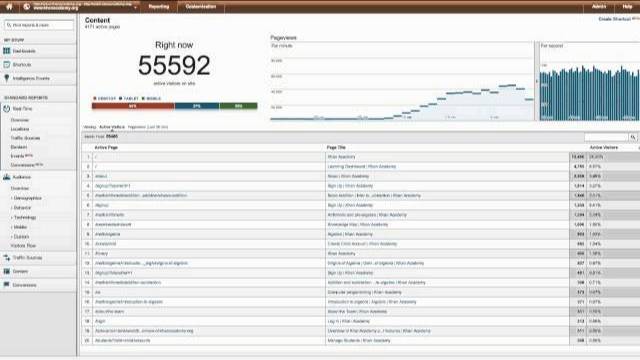The image size is (640, 360).
Task: Select 'Manage Students | Khan Academy' page title
Action: point(359,340)
